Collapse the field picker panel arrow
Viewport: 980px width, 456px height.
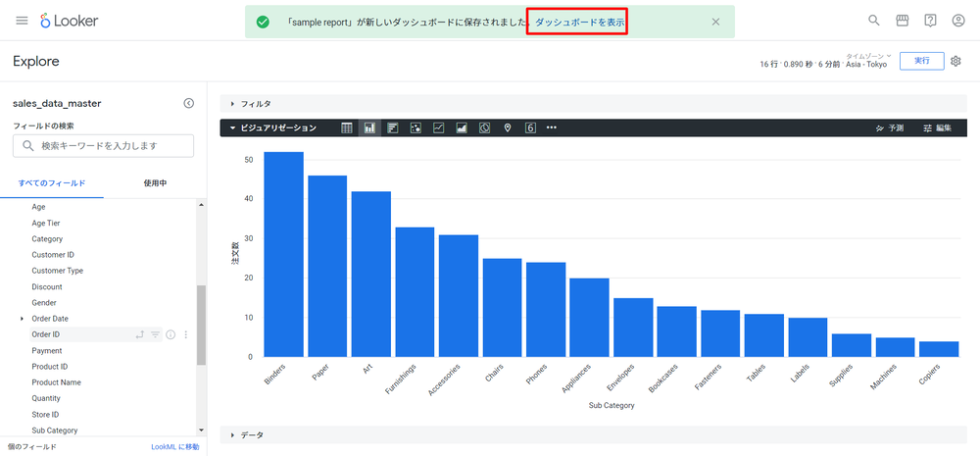pyautogui.click(x=189, y=103)
